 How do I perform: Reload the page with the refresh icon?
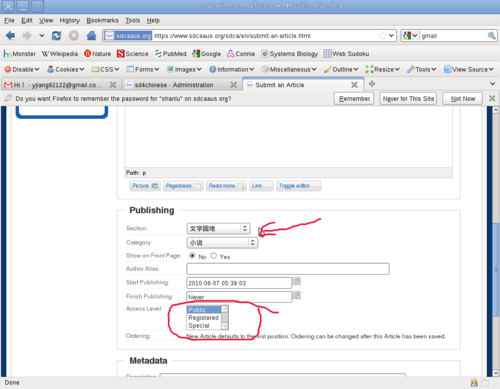[x=56, y=35]
